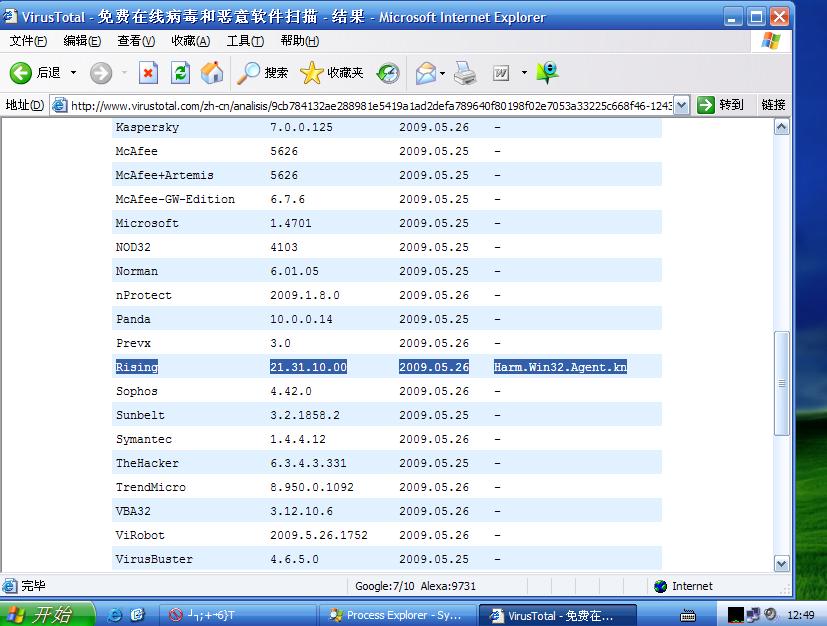Open 编辑(E) menu
Screen dimensions: 827x626
pos(82,41)
